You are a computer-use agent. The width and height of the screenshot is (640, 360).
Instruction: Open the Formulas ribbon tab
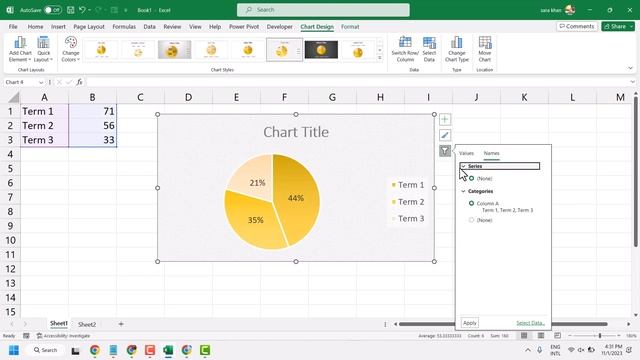tap(124, 27)
